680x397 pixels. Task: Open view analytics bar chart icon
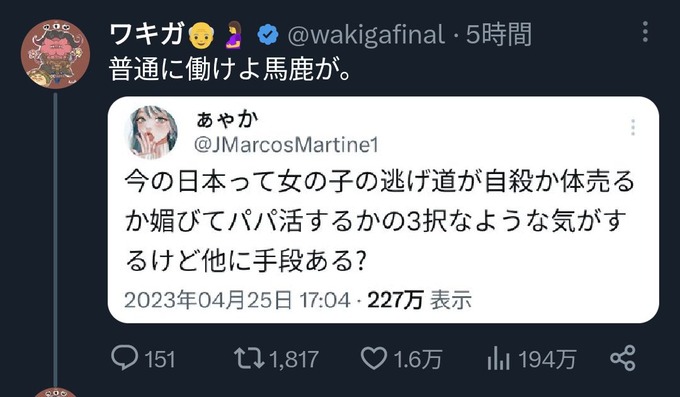point(498,359)
